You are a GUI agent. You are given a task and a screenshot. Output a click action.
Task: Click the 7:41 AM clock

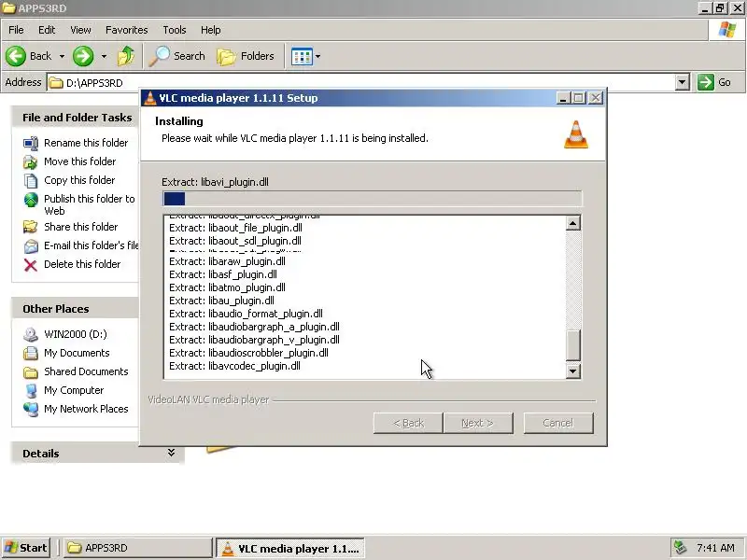[x=715, y=548]
